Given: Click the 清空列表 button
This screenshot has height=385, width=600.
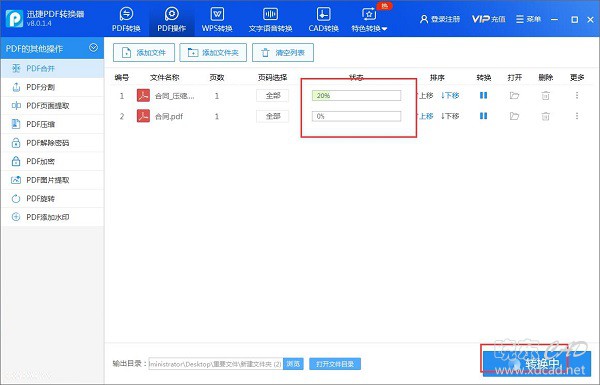Looking at the screenshot, I should [x=283, y=52].
